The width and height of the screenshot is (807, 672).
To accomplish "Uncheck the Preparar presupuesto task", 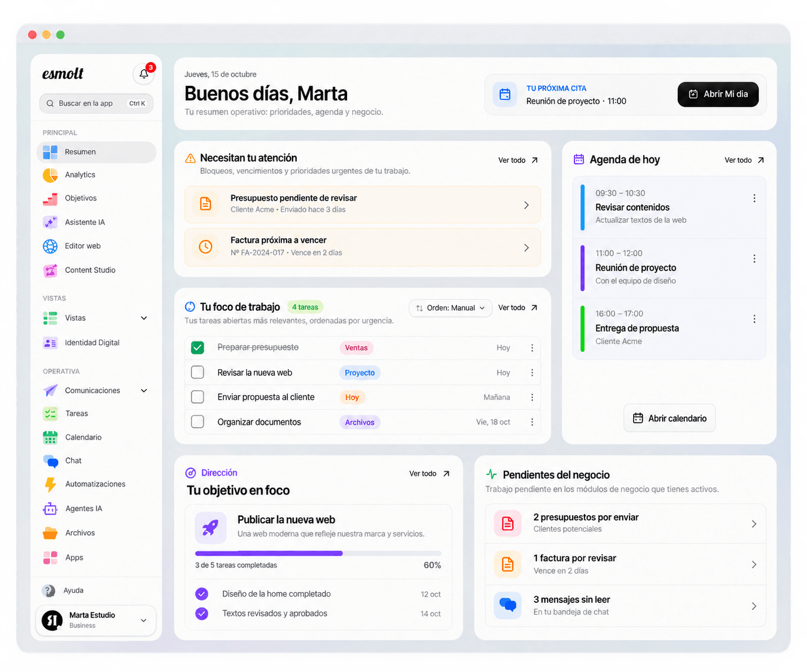I will click(198, 348).
